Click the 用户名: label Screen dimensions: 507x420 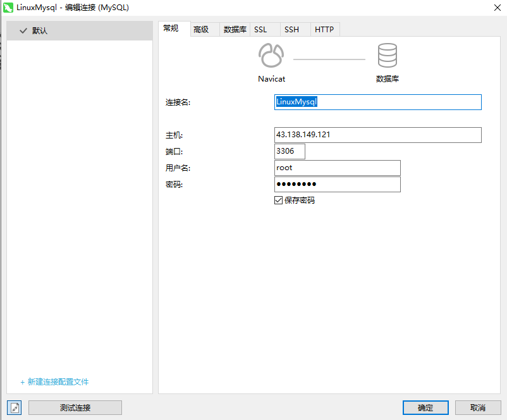(x=178, y=168)
